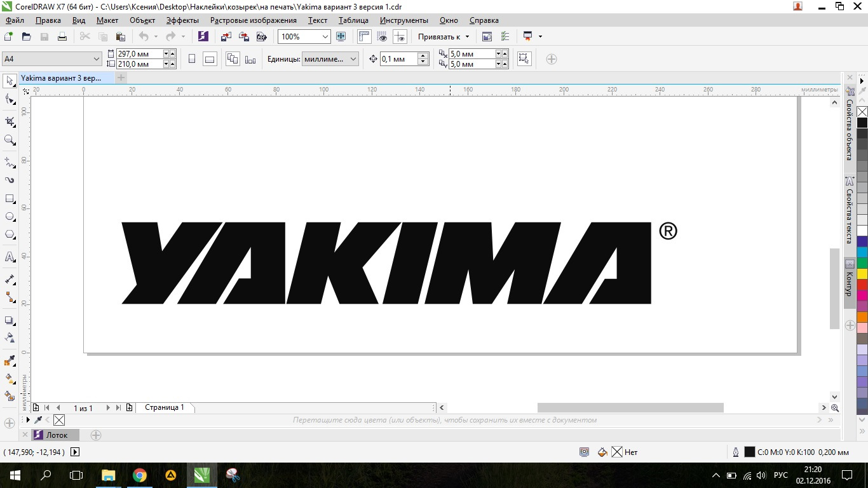Screen dimensions: 868x488
Task: Paste from clipboard
Action: tap(120, 36)
